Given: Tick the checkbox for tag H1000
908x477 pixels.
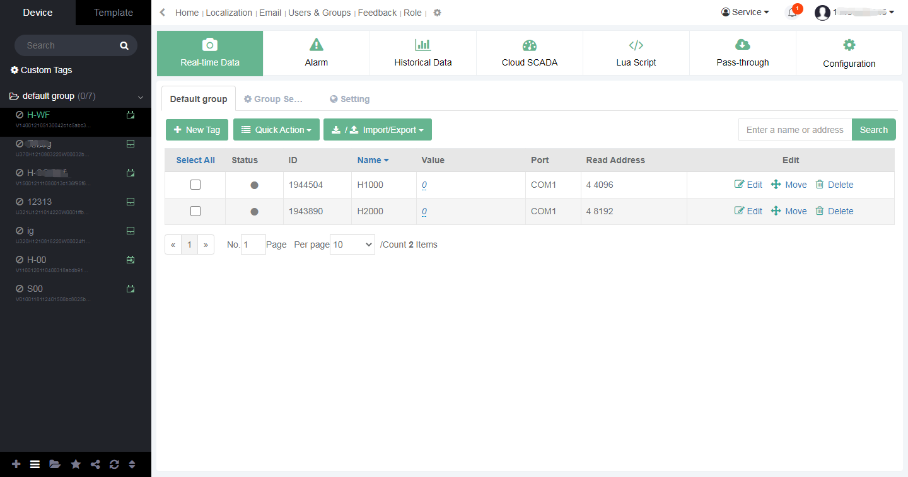Looking at the screenshot, I should click(195, 185).
